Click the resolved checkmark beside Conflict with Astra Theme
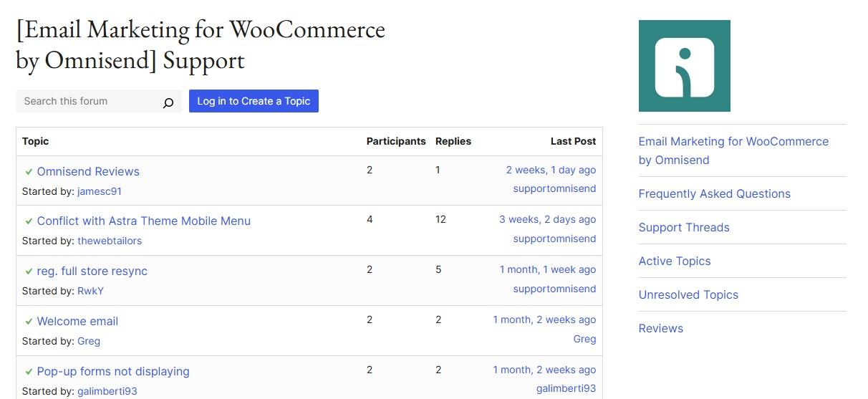 [x=29, y=221]
